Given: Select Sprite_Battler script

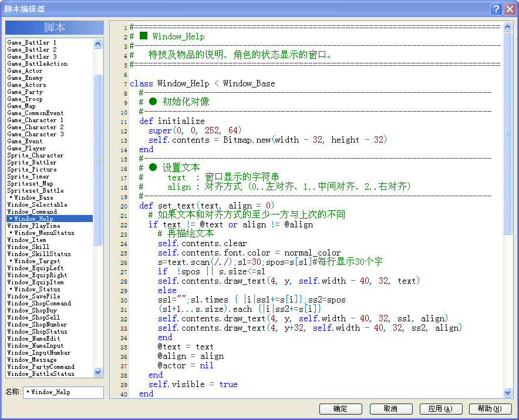Looking at the screenshot, I should click(x=50, y=162).
